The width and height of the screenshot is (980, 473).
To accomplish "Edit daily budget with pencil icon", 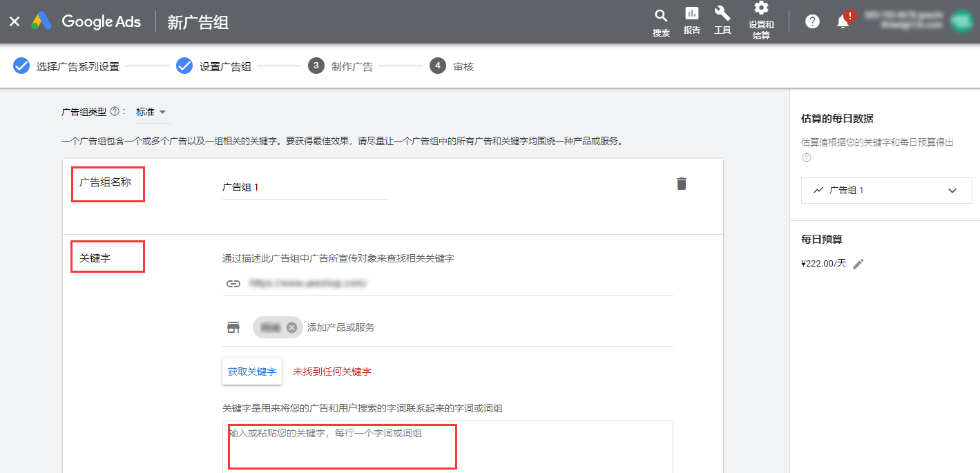I will tap(858, 264).
